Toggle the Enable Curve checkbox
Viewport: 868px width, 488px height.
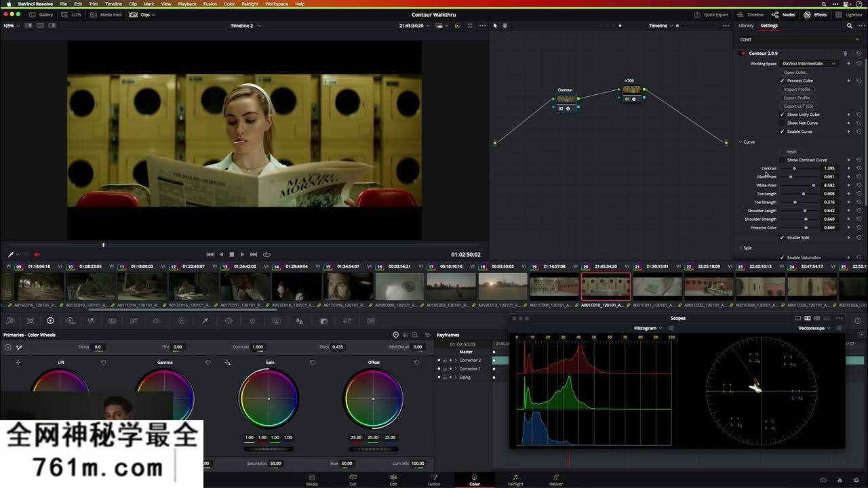[782, 131]
